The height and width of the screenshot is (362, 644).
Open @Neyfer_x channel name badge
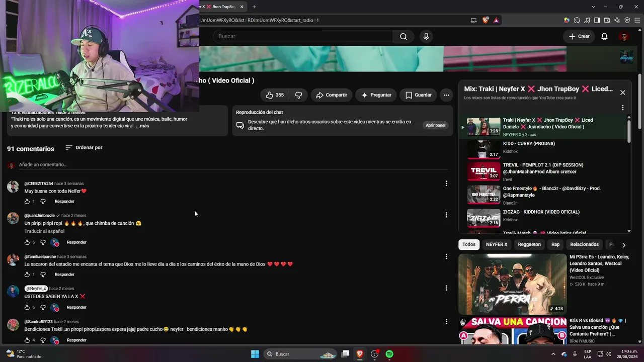coord(36,289)
